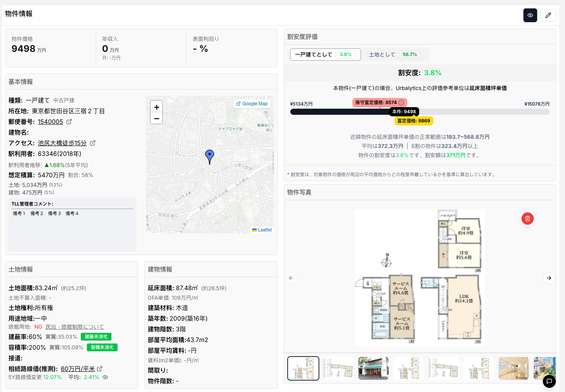Image resolution: width=565 pixels, height=392 pixels.
Task: Click the 土地面積 value 83.24㎡
Action: click(x=46, y=288)
